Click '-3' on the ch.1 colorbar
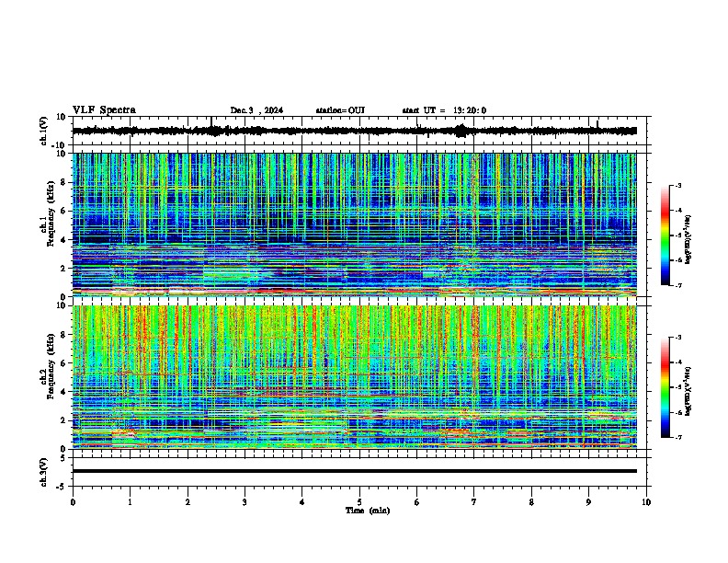728x563 pixels. (678, 186)
